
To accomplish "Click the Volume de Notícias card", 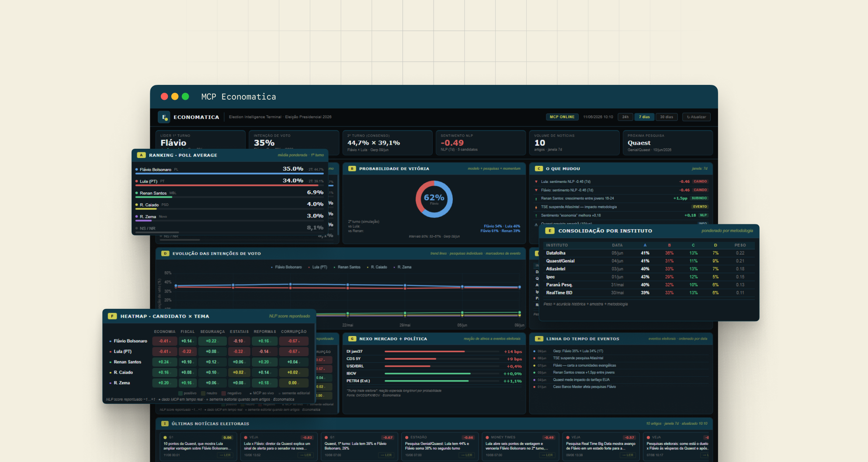I will [x=574, y=143].
